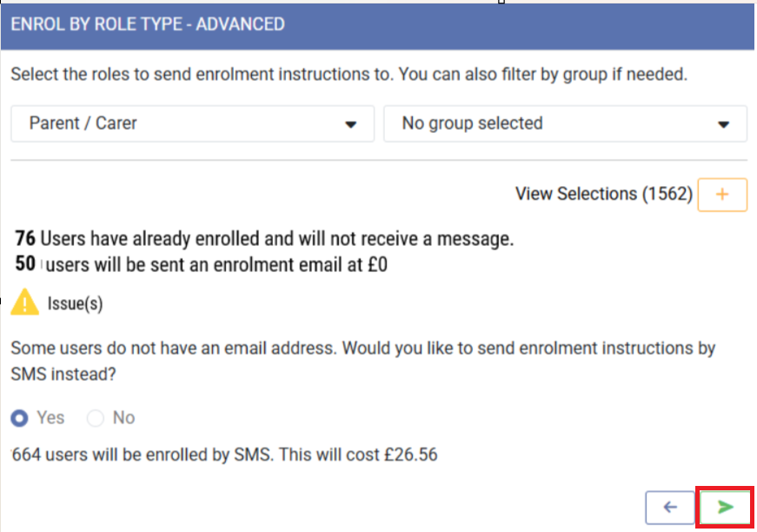Expand the No group selected dropdown arrow

click(x=723, y=124)
